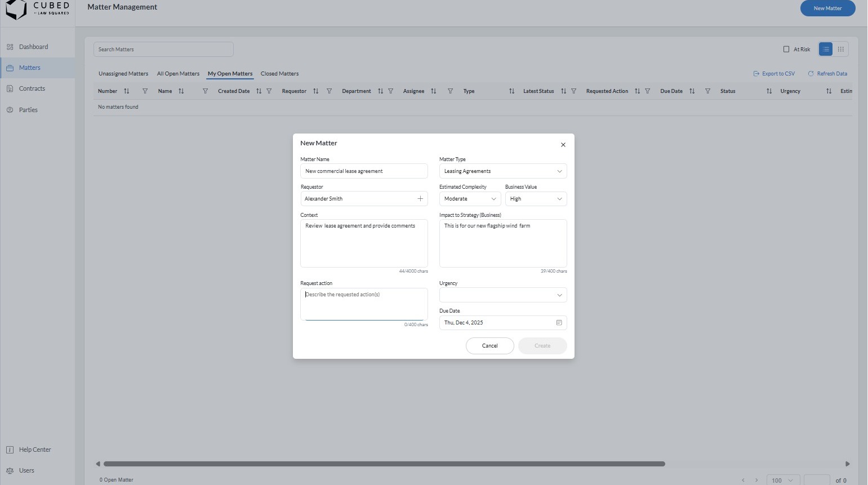Open the Due Date calendar picker icon
The width and height of the screenshot is (868, 485).
coord(559,323)
